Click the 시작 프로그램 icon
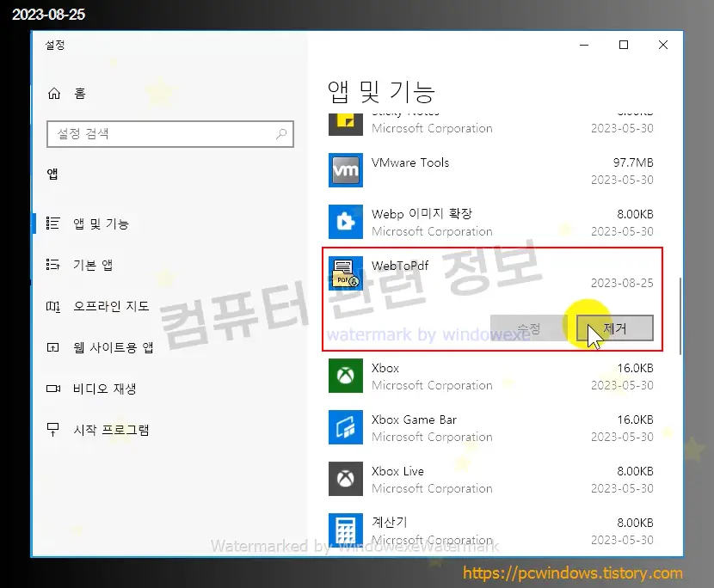The image size is (714, 588). [x=52, y=430]
